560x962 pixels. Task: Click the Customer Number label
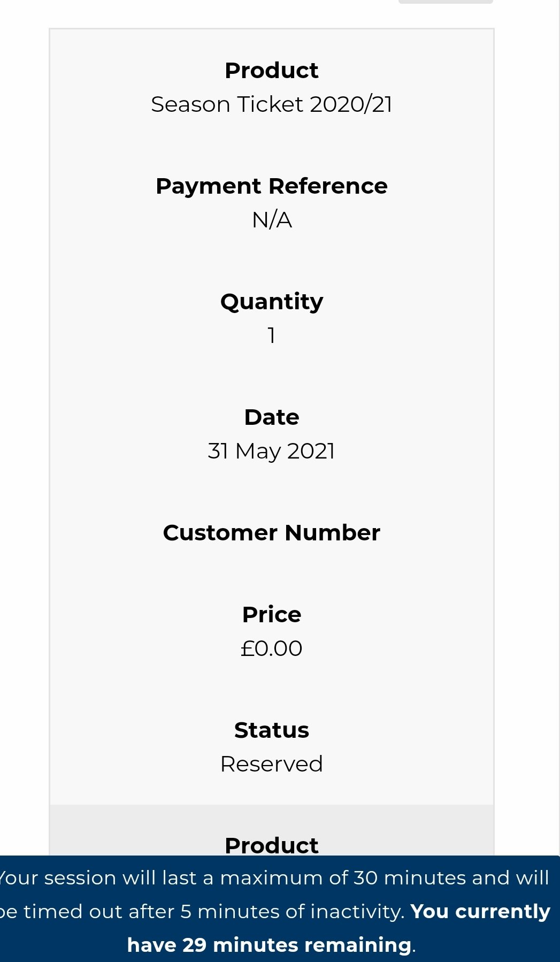tap(271, 533)
